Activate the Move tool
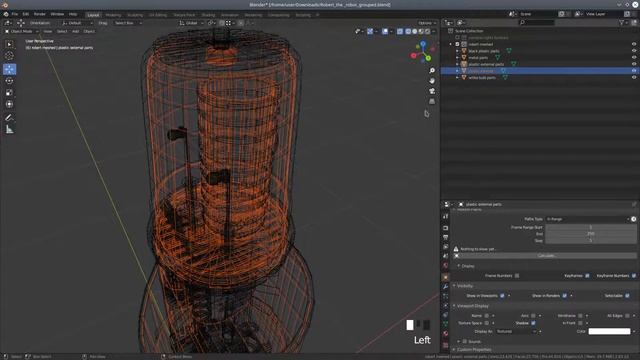 9,69
